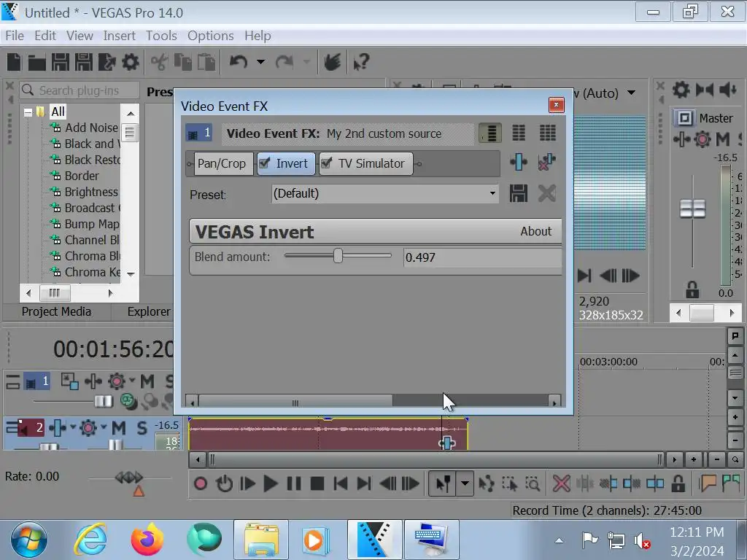The image size is (747, 560).
Task: Create a new project with the New icon
Action: point(15,62)
